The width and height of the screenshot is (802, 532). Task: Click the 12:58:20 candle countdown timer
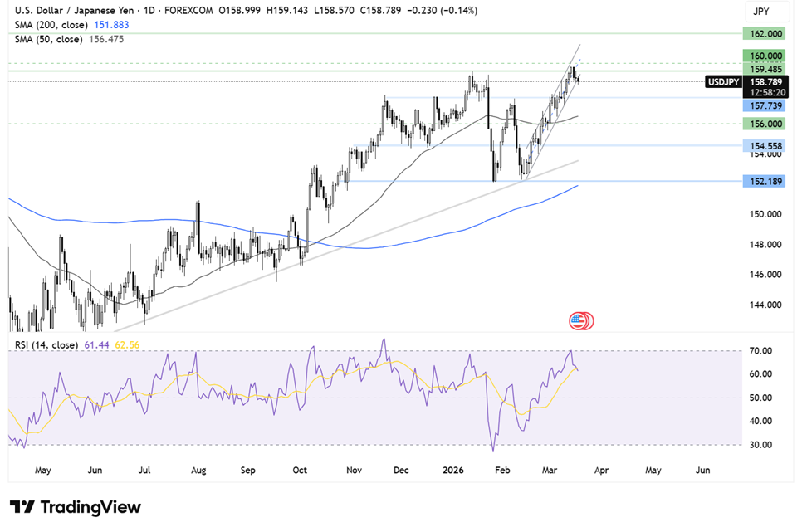click(762, 92)
